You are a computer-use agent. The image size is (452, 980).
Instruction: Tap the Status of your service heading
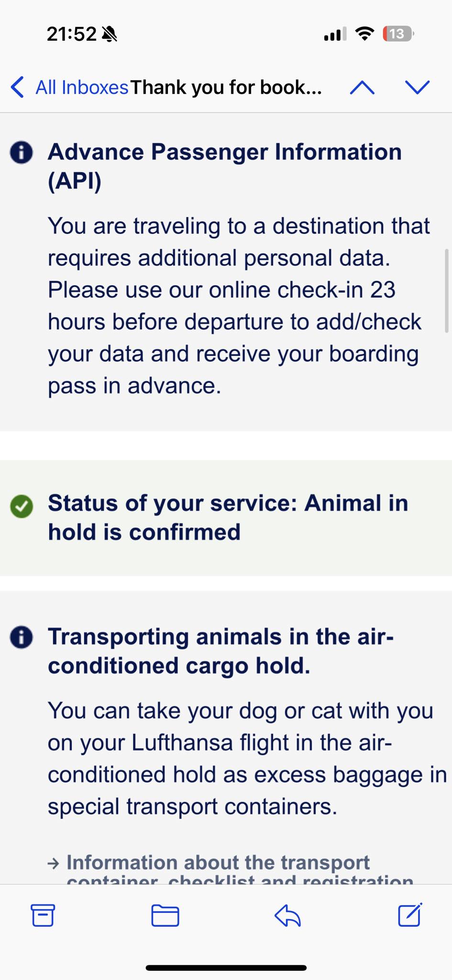click(228, 517)
